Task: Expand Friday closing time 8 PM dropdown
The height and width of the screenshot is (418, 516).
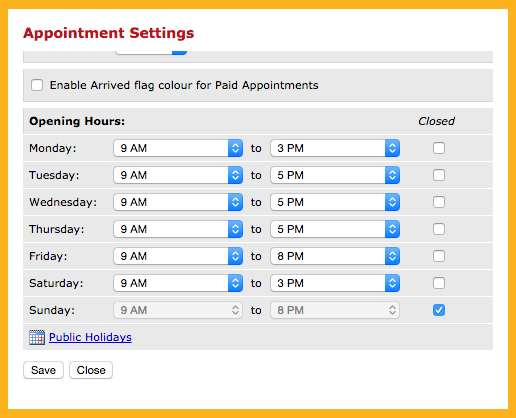Action: coord(335,256)
